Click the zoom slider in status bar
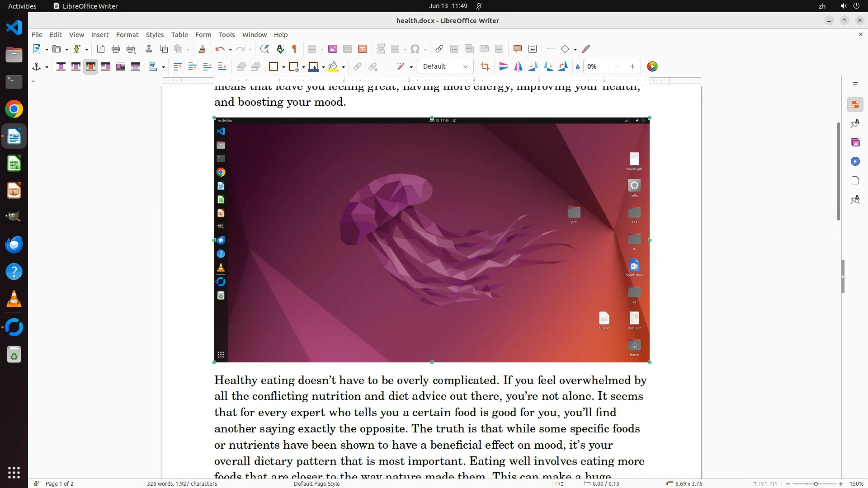868x488 pixels. (816, 483)
